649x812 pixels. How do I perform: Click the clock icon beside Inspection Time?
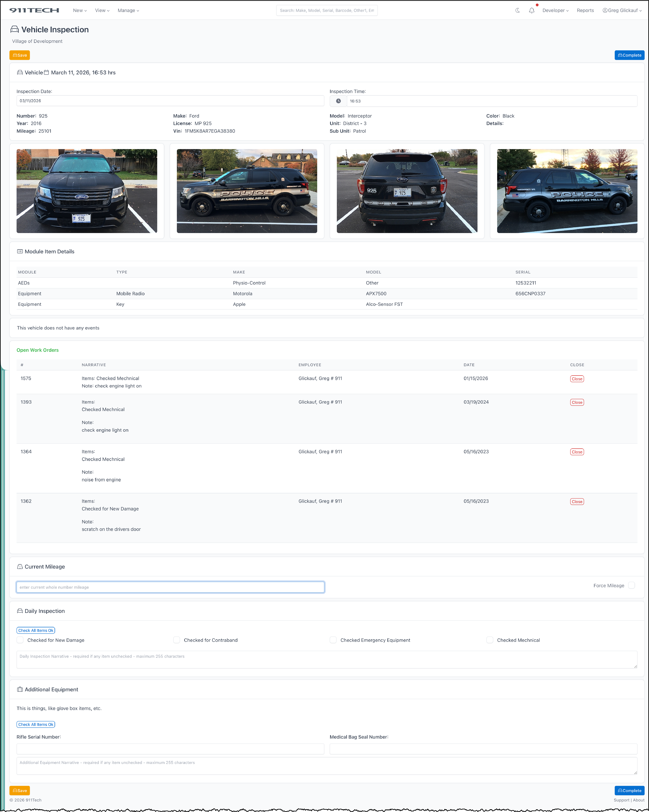pyautogui.click(x=338, y=101)
